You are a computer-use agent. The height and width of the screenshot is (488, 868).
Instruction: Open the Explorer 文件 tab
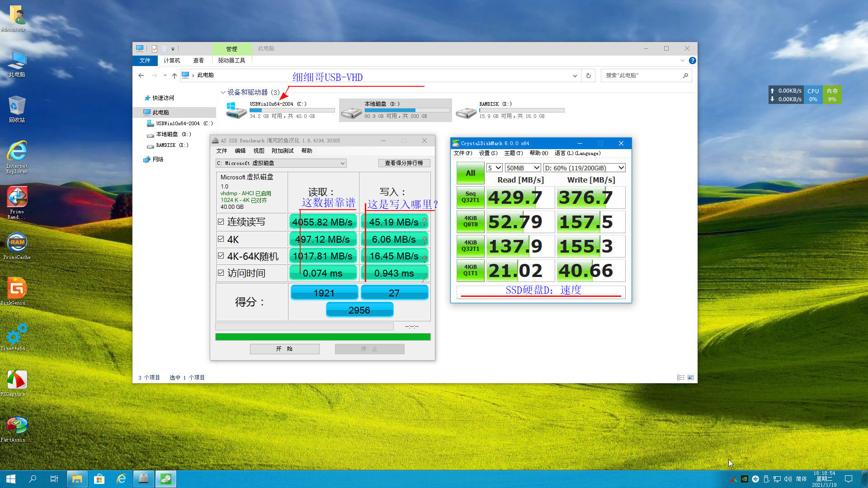[x=145, y=61]
